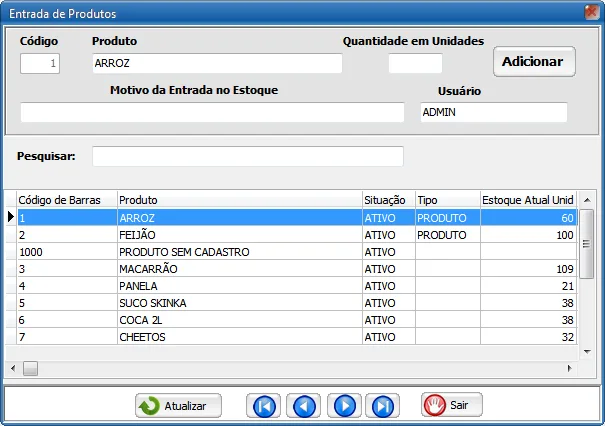Sort by the Produto column header
The height and width of the screenshot is (426, 605).
[240, 200]
